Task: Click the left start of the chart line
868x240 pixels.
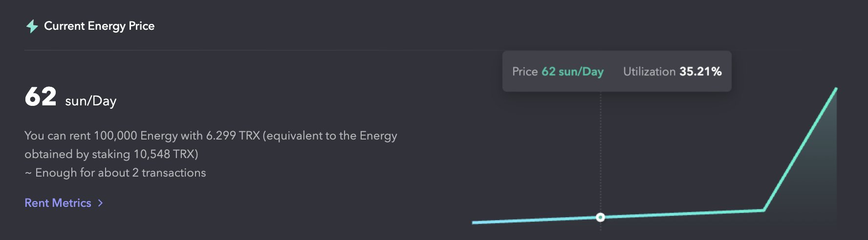Action: tap(474, 222)
